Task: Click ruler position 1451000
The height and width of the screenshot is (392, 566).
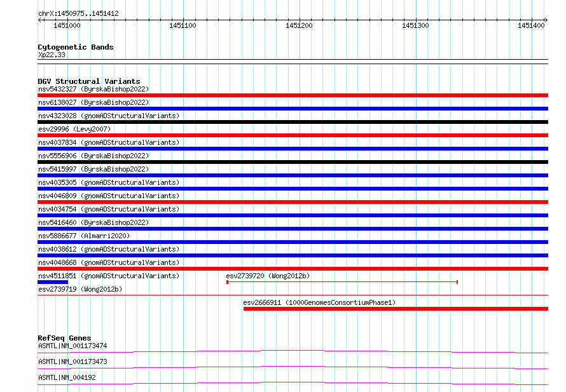Action: coord(67,25)
